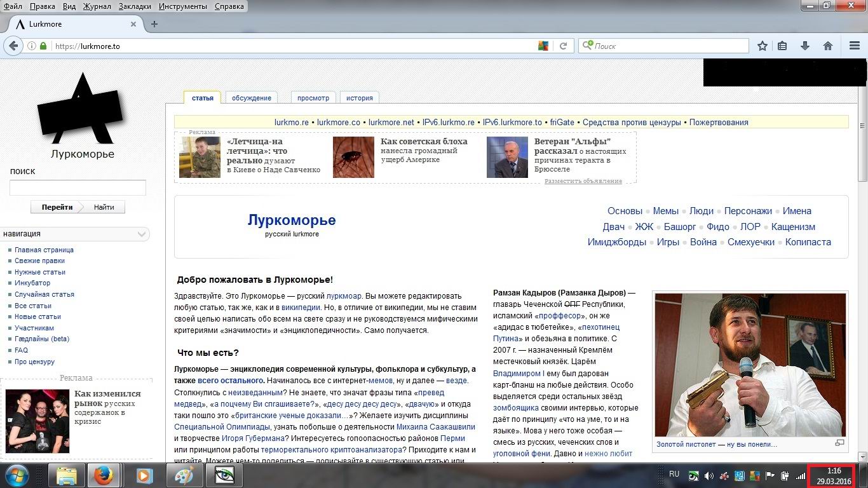Screen dimensions: 868x488
Task: Bookmark this page with the star icon
Action: (x=763, y=46)
